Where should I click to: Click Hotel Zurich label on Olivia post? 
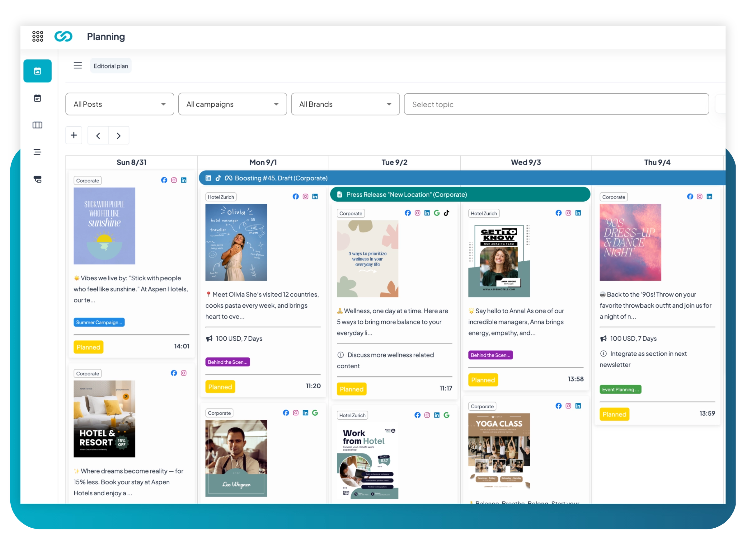pyautogui.click(x=221, y=197)
